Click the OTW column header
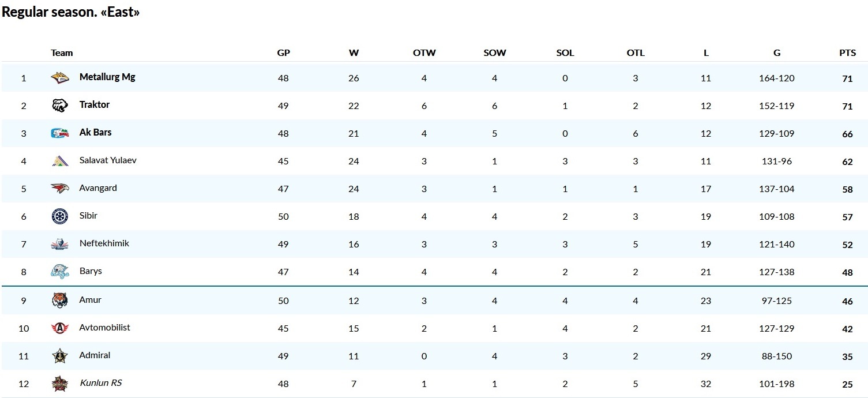The height and width of the screenshot is (398, 868). 424,53
